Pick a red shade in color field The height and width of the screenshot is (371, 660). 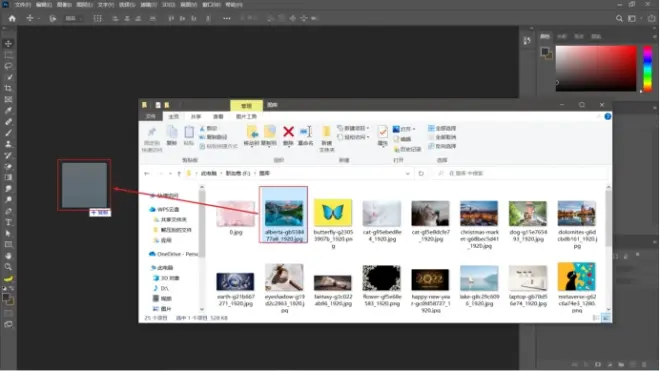(596, 68)
